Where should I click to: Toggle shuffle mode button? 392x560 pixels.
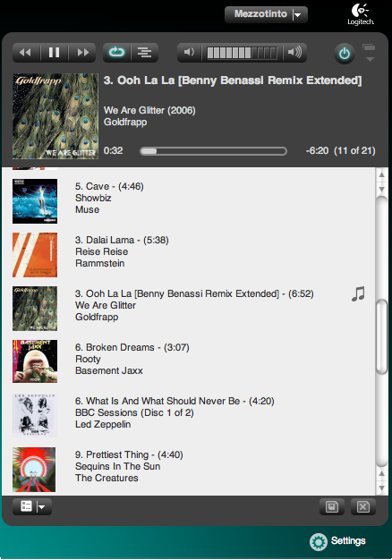[x=145, y=53]
